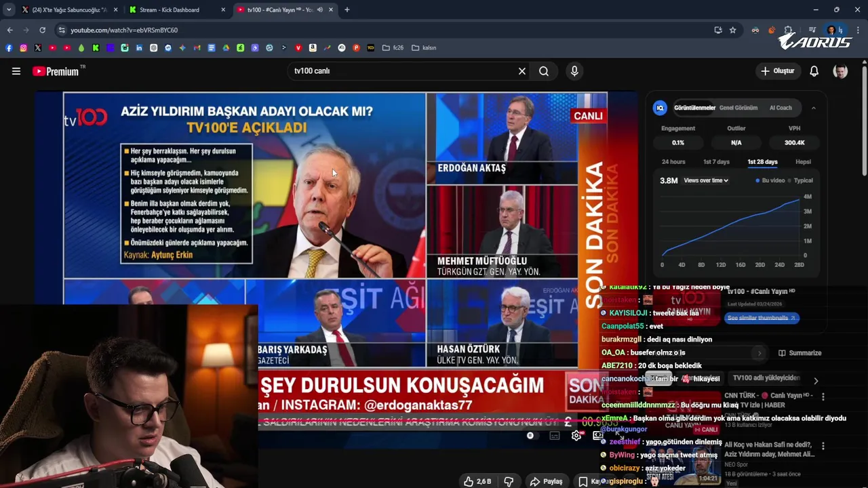Open a new browser tab
The image size is (868, 488).
(x=347, y=9)
